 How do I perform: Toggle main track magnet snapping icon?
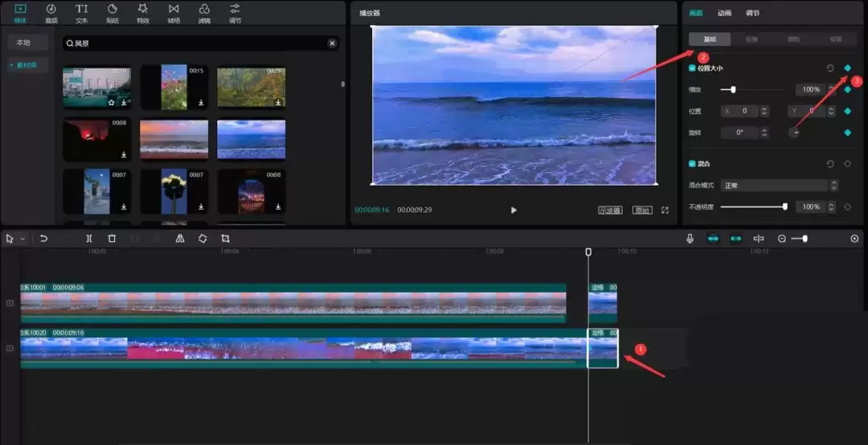pos(713,239)
